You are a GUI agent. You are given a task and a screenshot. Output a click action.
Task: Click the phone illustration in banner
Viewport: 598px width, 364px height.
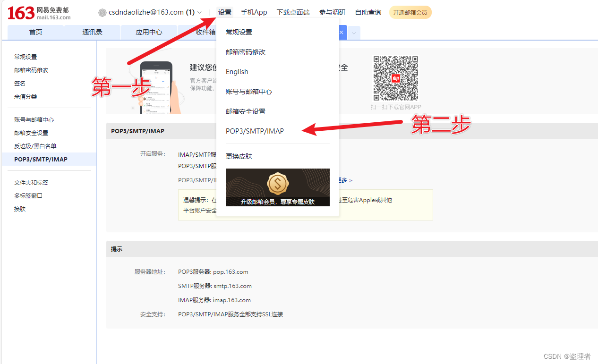click(x=156, y=88)
